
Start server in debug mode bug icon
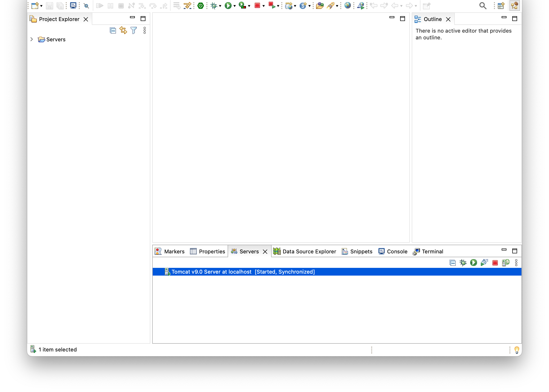click(x=463, y=263)
